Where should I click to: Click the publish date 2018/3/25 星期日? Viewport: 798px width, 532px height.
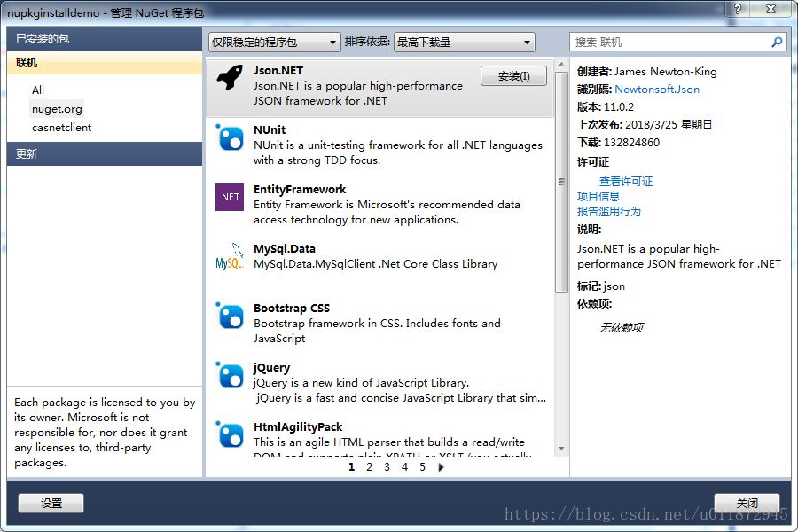[x=669, y=125]
